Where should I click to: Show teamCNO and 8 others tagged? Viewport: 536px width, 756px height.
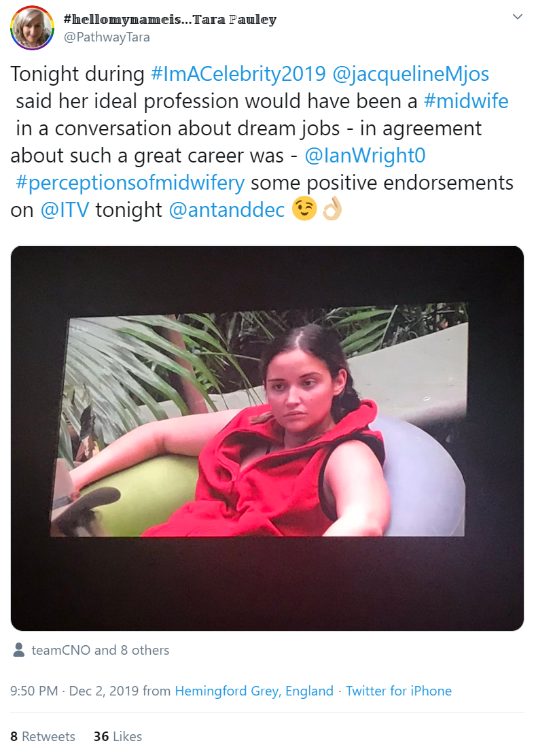click(x=100, y=650)
